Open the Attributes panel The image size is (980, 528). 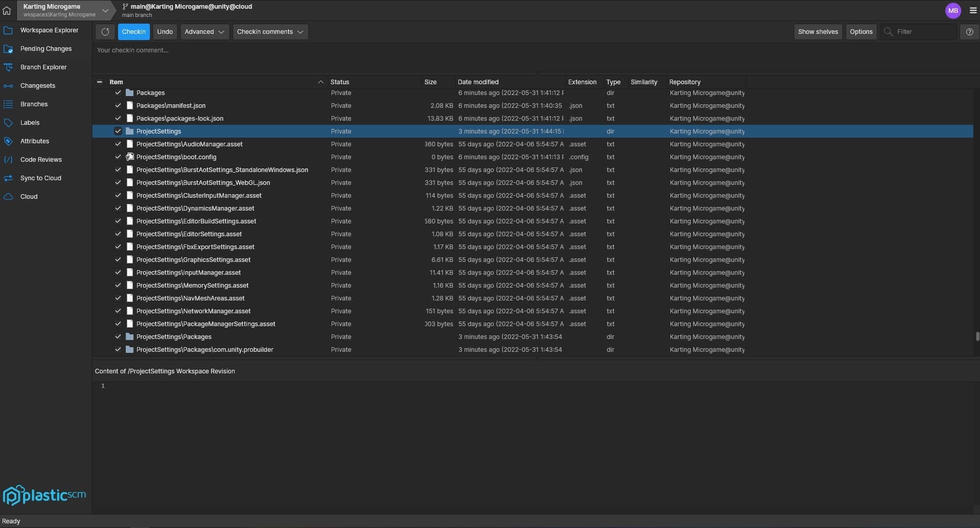34,141
